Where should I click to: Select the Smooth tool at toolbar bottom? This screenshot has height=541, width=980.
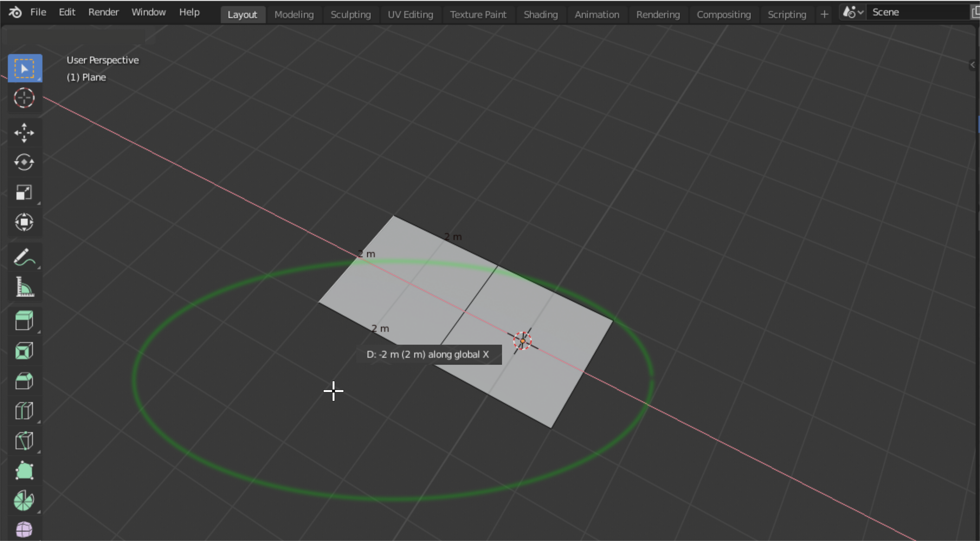click(x=25, y=529)
